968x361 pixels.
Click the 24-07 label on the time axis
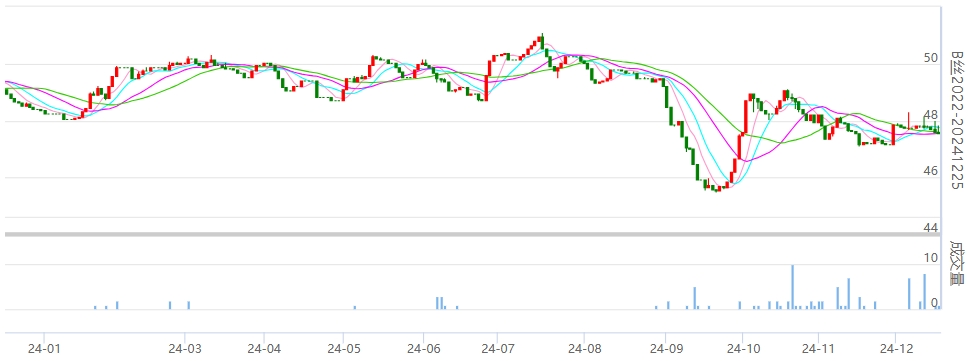click(498, 349)
